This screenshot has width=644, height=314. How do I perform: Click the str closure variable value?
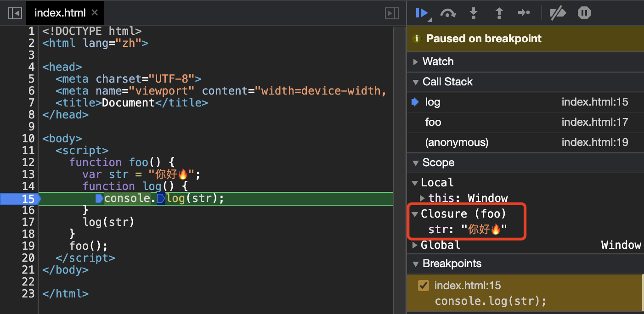(484, 230)
